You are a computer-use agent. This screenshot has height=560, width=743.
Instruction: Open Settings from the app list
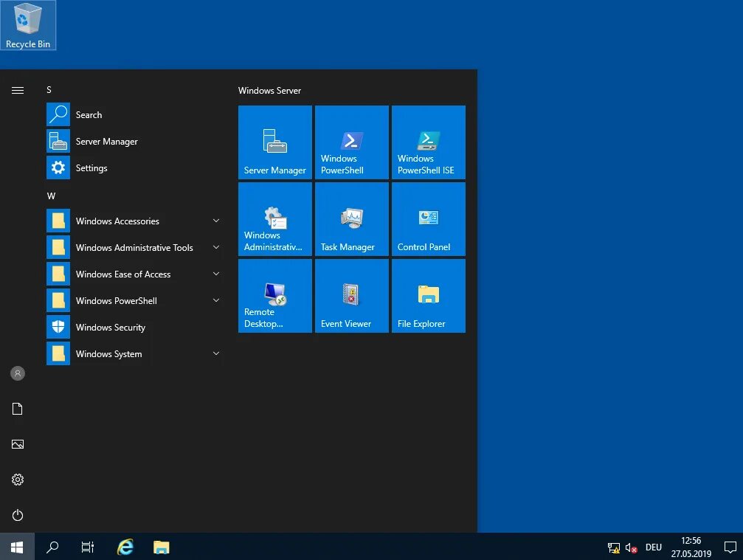point(134,167)
